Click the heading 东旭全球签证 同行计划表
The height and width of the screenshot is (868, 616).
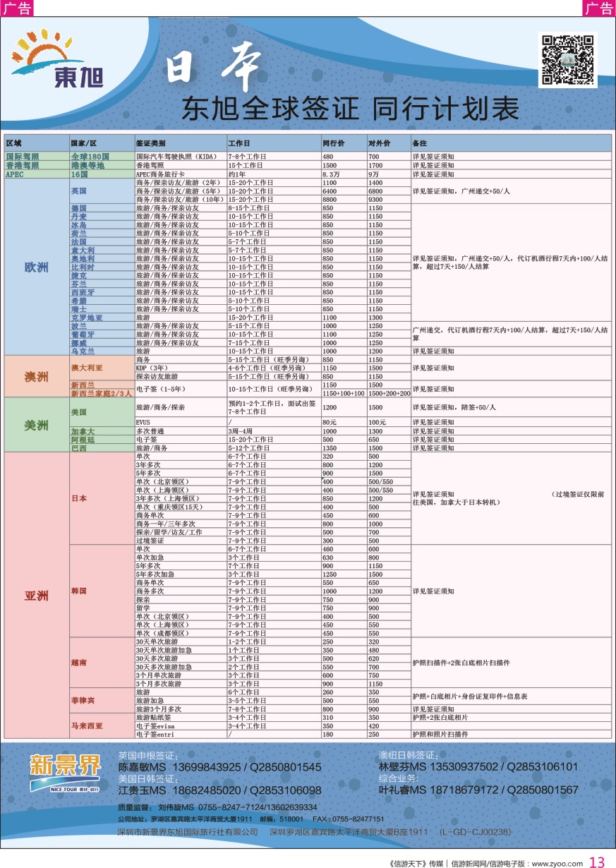(x=350, y=108)
